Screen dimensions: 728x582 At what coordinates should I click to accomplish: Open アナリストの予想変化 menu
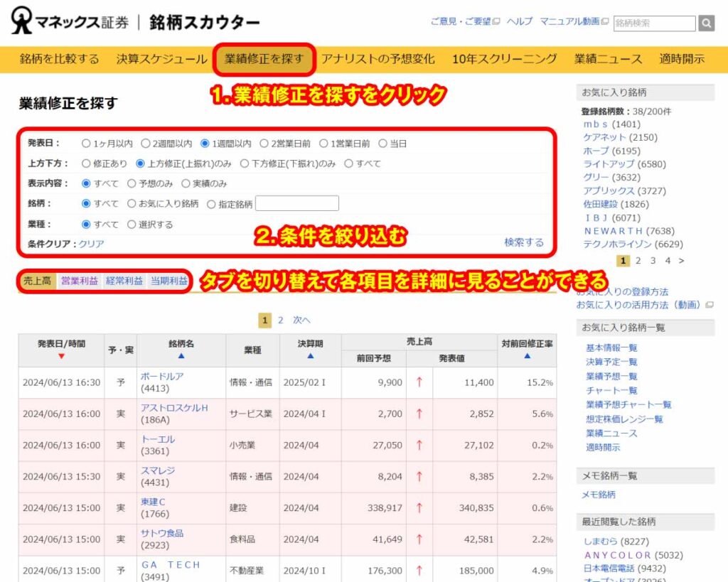pyautogui.click(x=378, y=59)
